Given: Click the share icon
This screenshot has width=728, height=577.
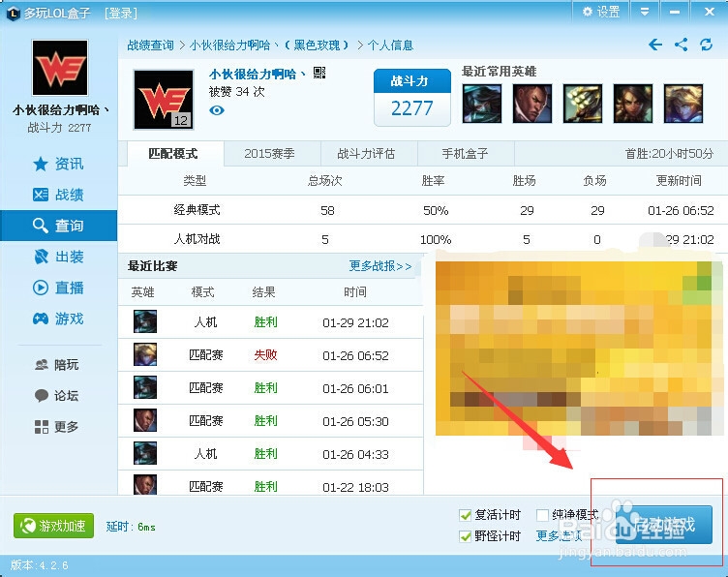Looking at the screenshot, I should tap(682, 46).
